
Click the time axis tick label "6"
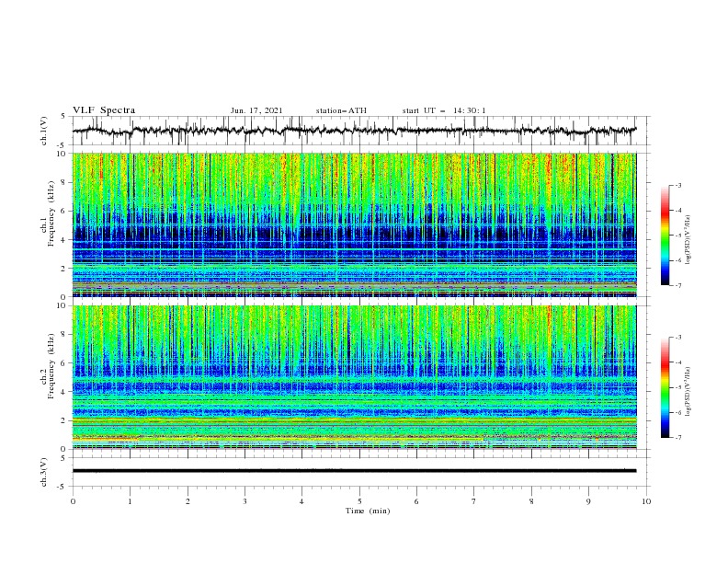pos(417,501)
